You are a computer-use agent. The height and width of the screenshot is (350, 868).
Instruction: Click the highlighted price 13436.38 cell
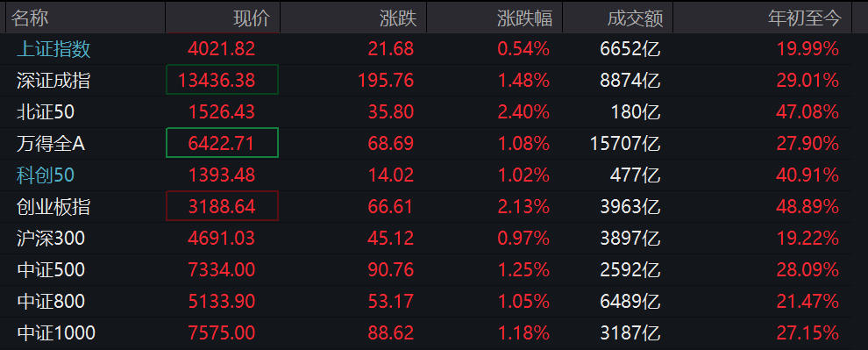pos(222,80)
